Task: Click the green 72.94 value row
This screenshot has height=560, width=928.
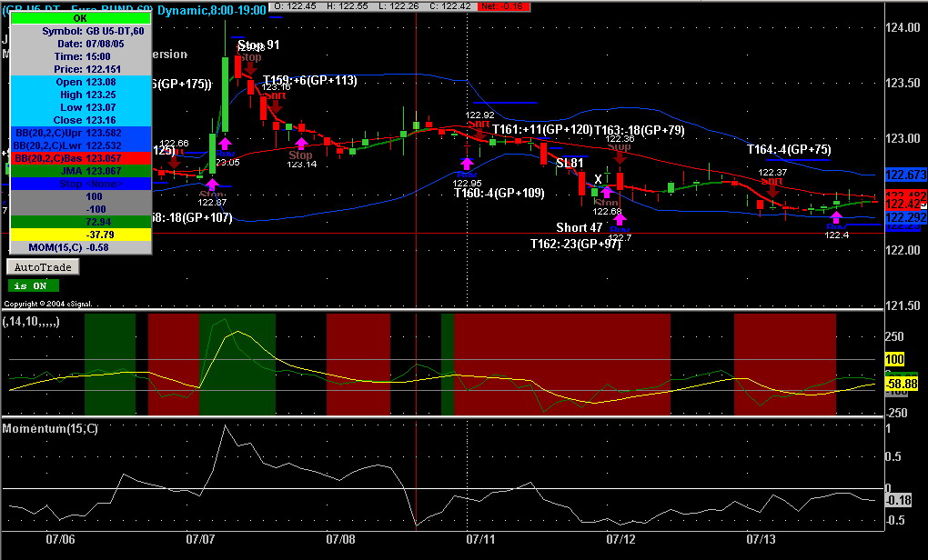Action: 81,222
